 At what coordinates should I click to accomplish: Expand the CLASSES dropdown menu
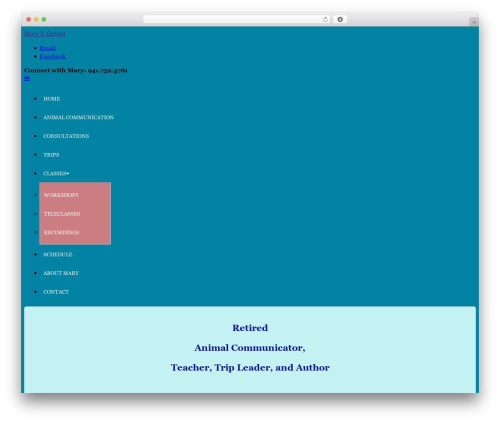point(56,173)
